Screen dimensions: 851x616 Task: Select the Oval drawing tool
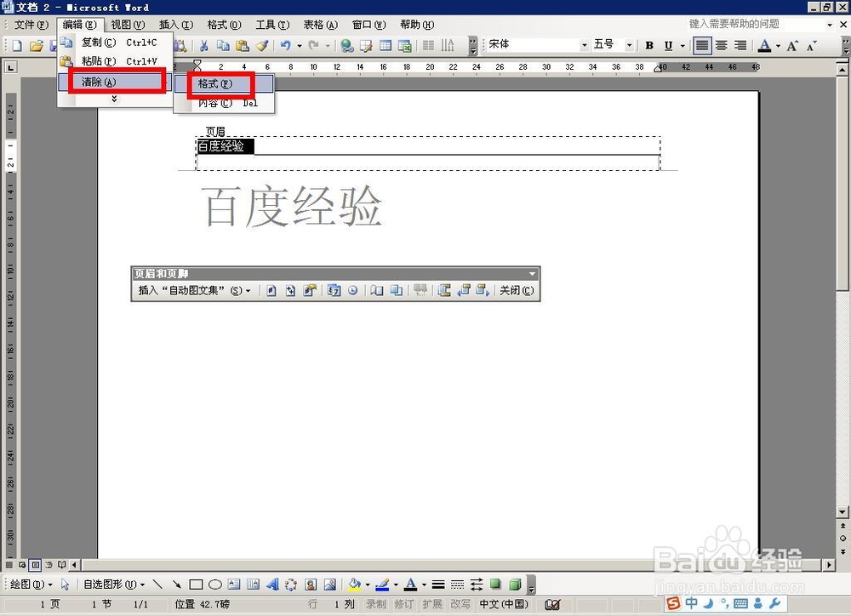coord(215,585)
